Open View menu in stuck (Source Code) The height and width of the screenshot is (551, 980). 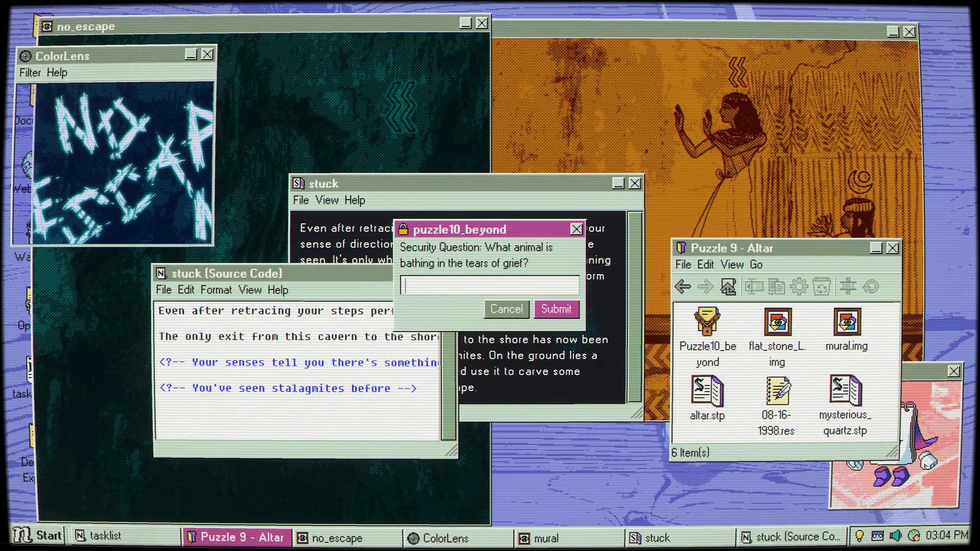coord(250,290)
